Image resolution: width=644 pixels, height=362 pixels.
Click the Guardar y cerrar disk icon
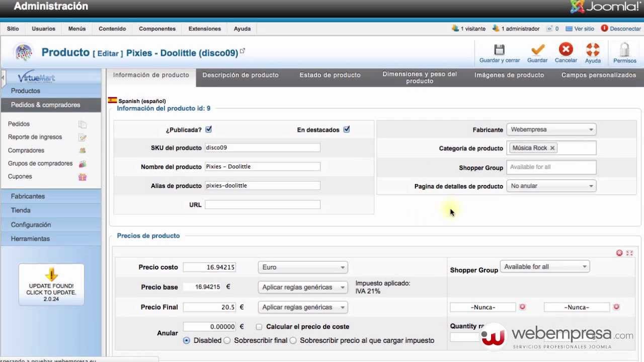[x=499, y=49]
